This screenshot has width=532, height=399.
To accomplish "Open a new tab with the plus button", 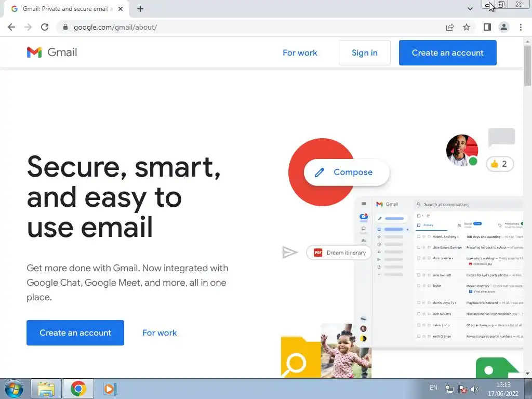I will [140, 9].
